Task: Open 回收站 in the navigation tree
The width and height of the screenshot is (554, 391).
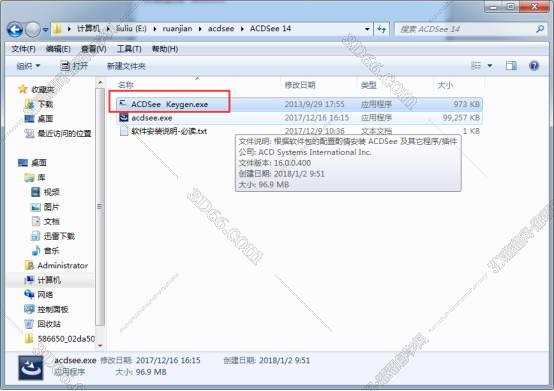Action: [x=49, y=324]
